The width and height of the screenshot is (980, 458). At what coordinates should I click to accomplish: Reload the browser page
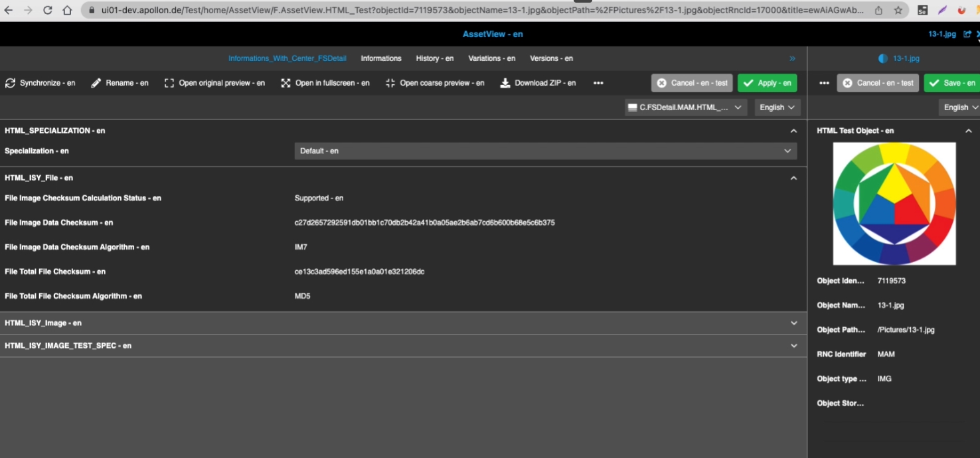click(47, 11)
